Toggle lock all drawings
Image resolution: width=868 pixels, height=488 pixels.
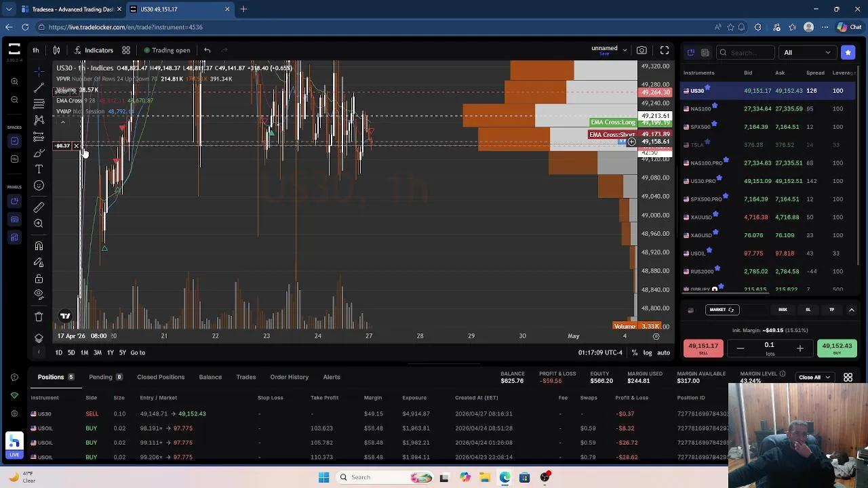click(39, 279)
